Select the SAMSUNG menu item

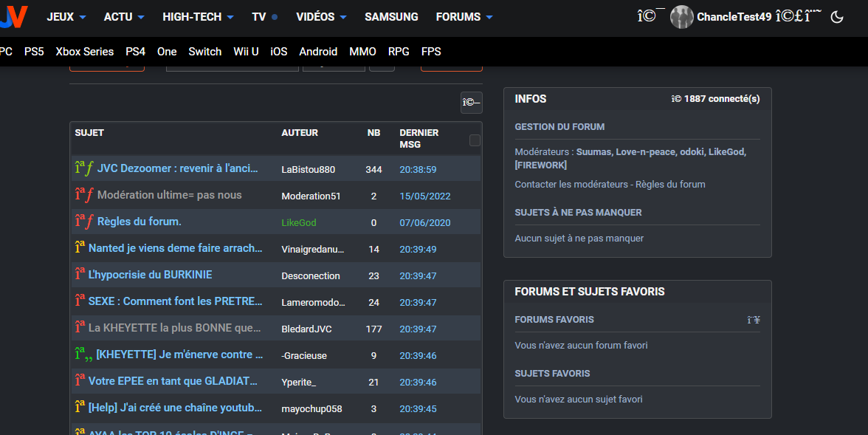pos(391,17)
